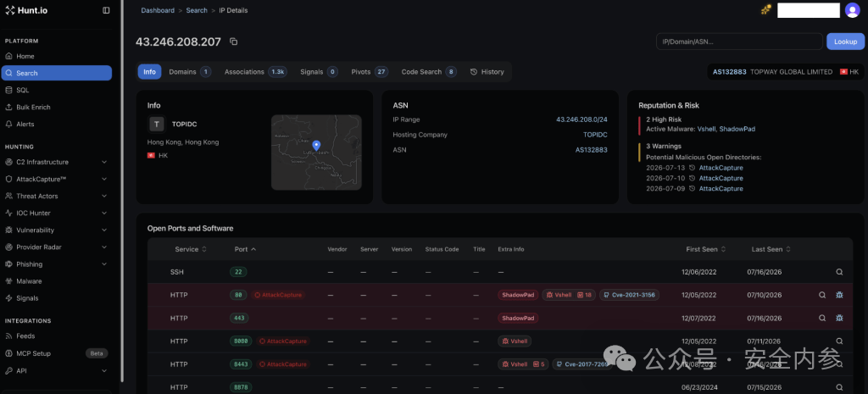The width and height of the screenshot is (868, 394).
Task: Expand Provider Radar menu
Action: (x=57, y=247)
